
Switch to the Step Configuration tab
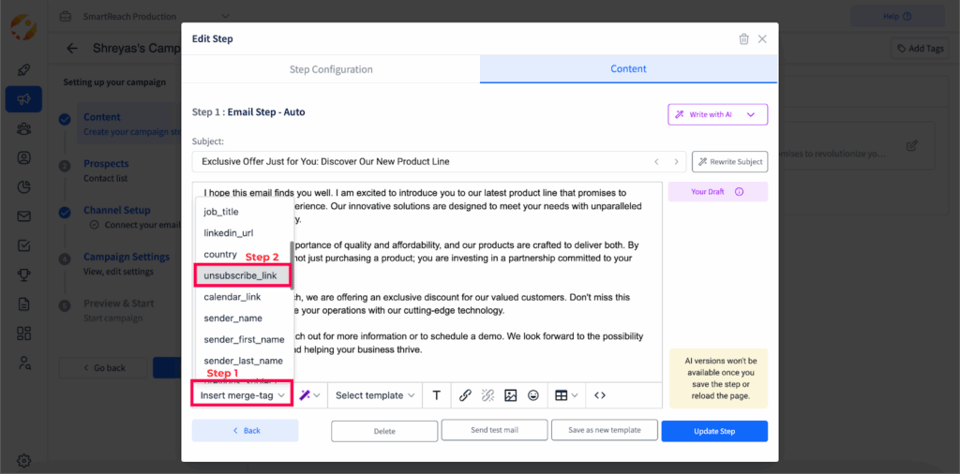(331, 69)
